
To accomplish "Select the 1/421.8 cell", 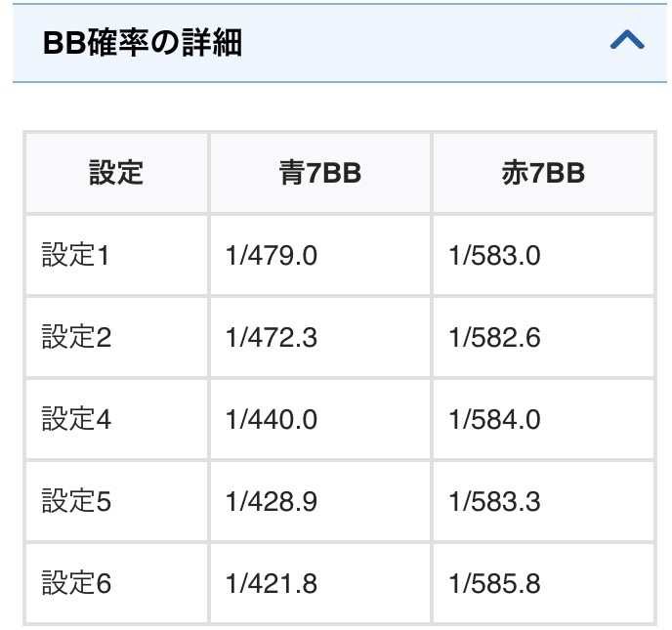I will coord(320,583).
